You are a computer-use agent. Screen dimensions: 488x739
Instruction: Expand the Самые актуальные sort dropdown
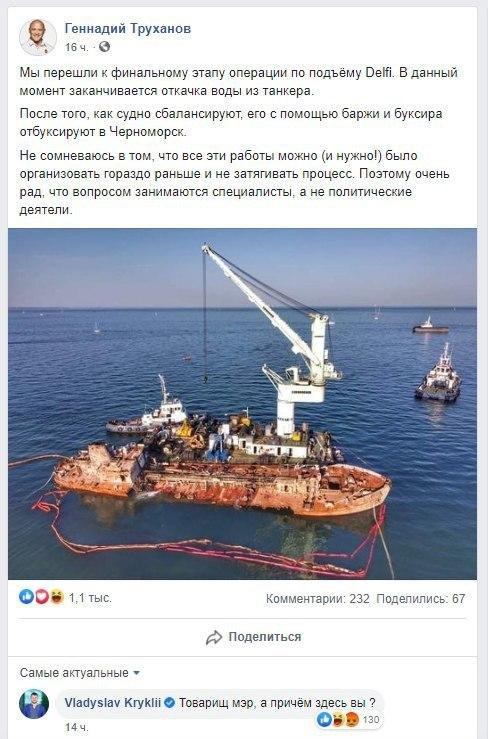point(80,673)
